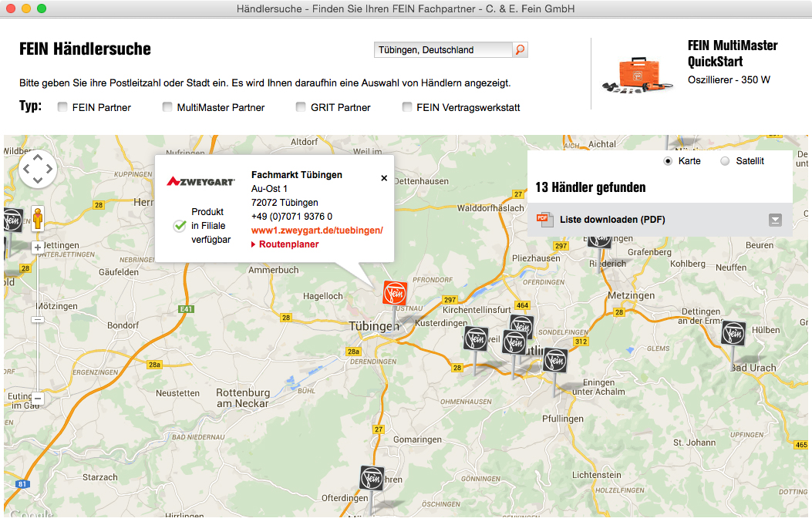Click the Fachmarkt Tübingen heading

[x=297, y=175]
